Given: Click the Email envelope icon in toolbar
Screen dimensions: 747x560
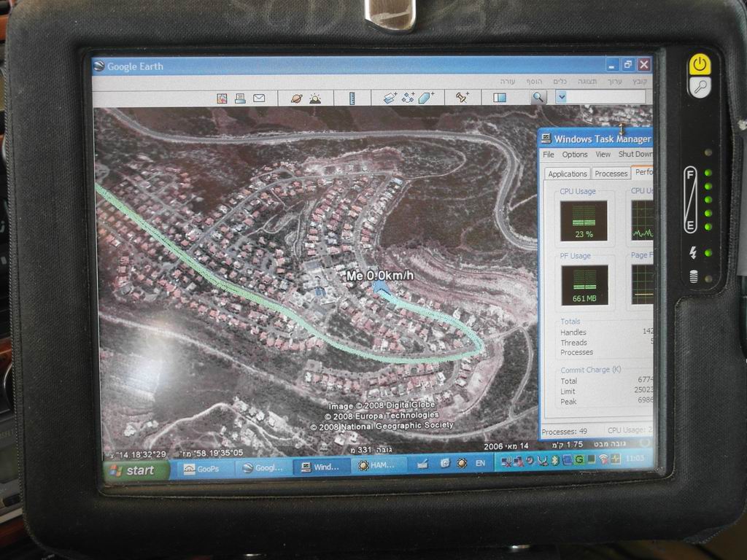Looking at the screenshot, I should click(x=259, y=98).
